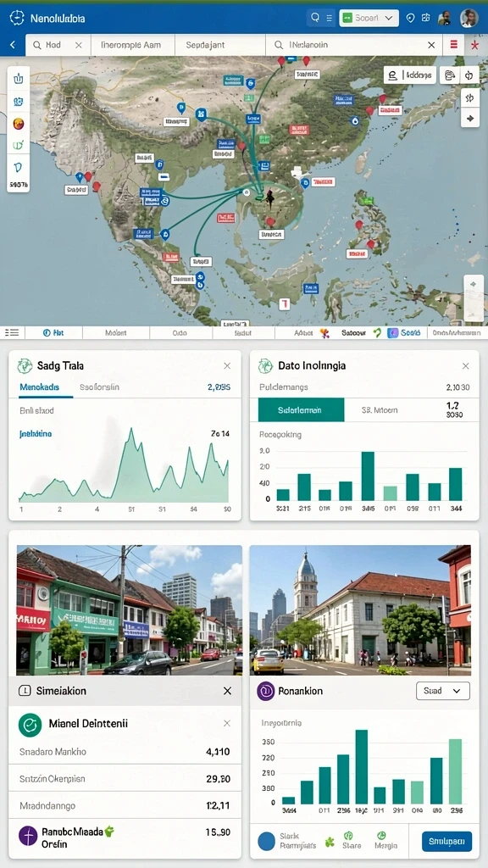Click the zoom control at map's lower right
This screenshot has height=868, width=488.
point(473,296)
